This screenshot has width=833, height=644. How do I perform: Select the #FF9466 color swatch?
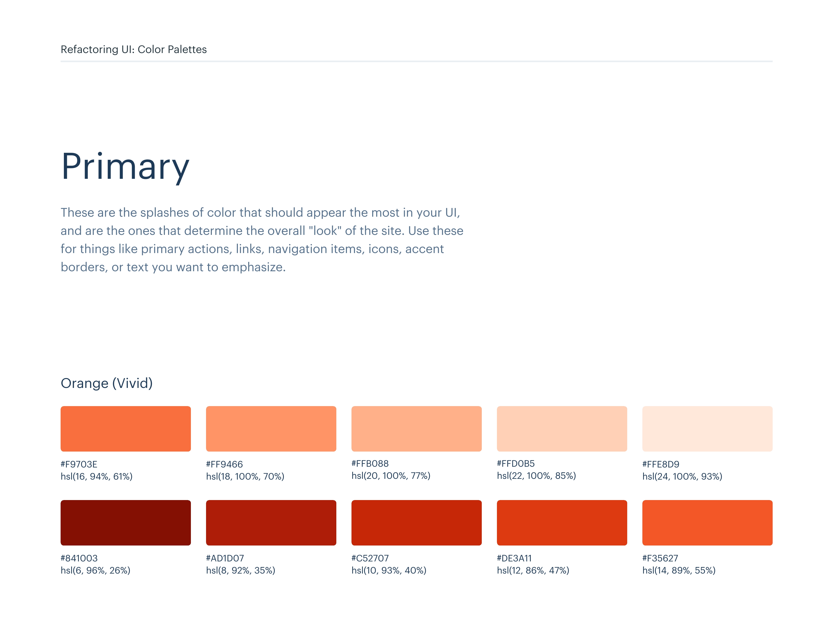(x=271, y=428)
